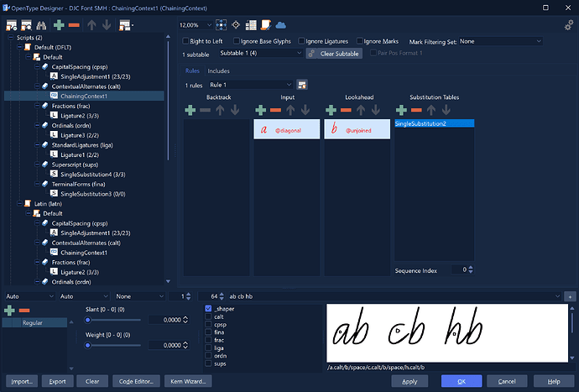Click the Code Editor button

coord(136,381)
